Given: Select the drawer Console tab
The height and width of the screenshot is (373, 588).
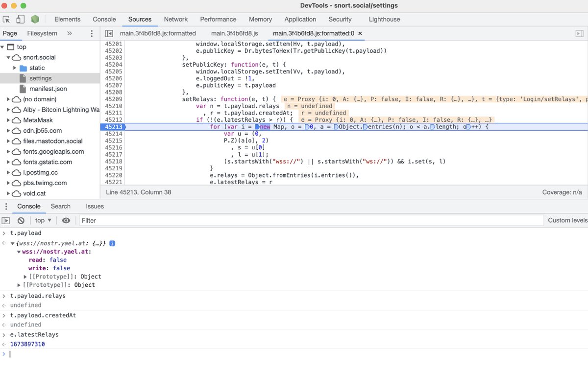Looking at the screenshot, I should pyautogui.click(x=29, y=206).
